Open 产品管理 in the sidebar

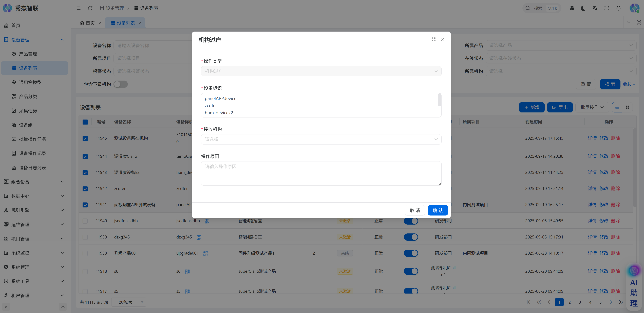(28, 54)
